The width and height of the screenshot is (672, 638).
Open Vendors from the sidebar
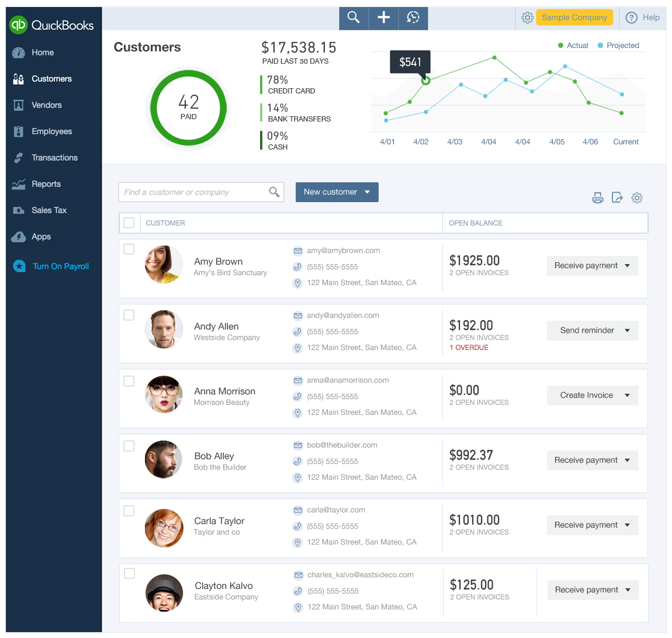[47, 105]
